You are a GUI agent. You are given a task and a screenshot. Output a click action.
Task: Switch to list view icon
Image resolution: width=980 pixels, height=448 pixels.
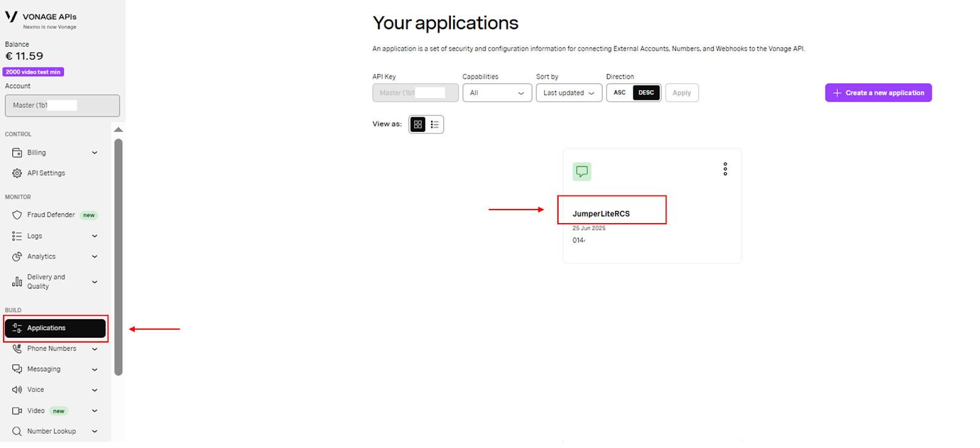coord(434,124)
